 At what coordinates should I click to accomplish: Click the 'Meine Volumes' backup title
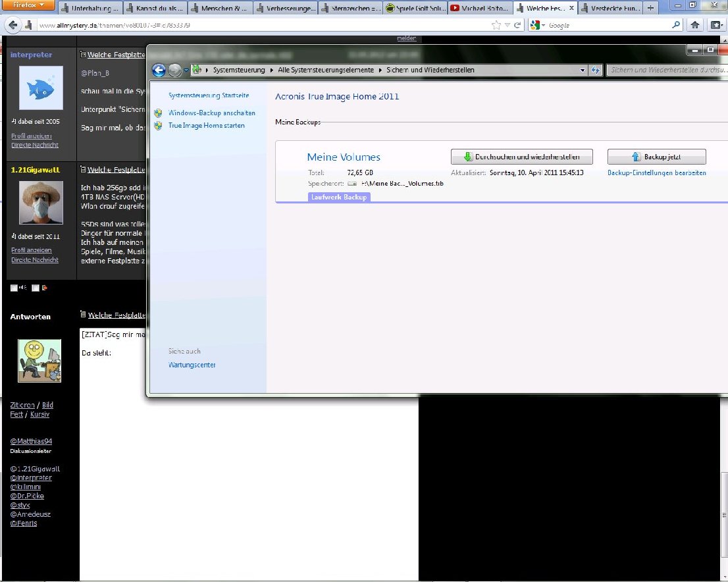pyautogui.click(x=344, y=157)
